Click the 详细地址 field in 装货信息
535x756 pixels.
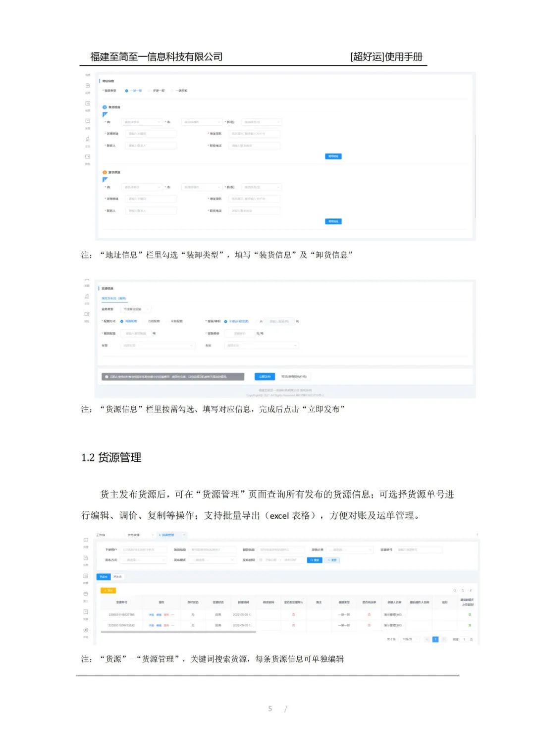[x=151, y=134]
